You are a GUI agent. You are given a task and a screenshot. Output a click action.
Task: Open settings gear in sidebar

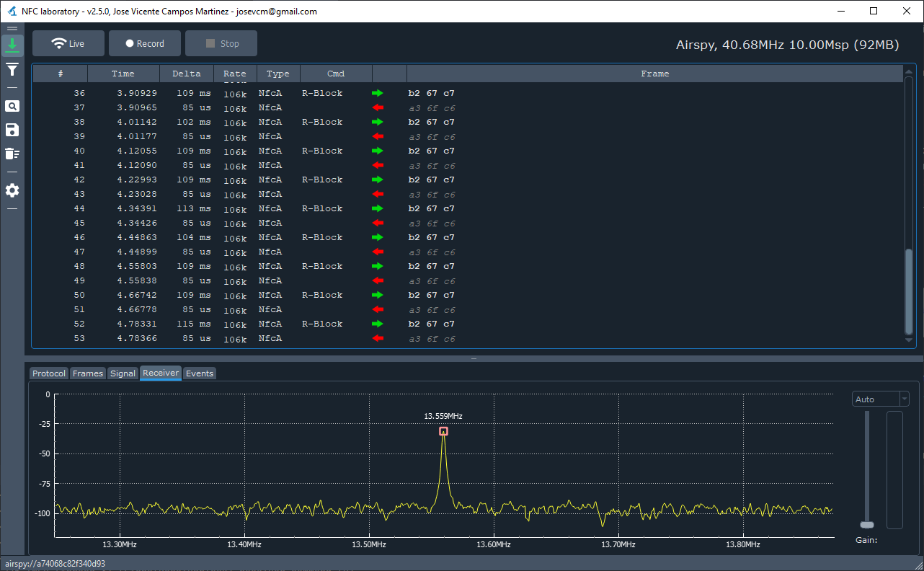tap(12, 190)
